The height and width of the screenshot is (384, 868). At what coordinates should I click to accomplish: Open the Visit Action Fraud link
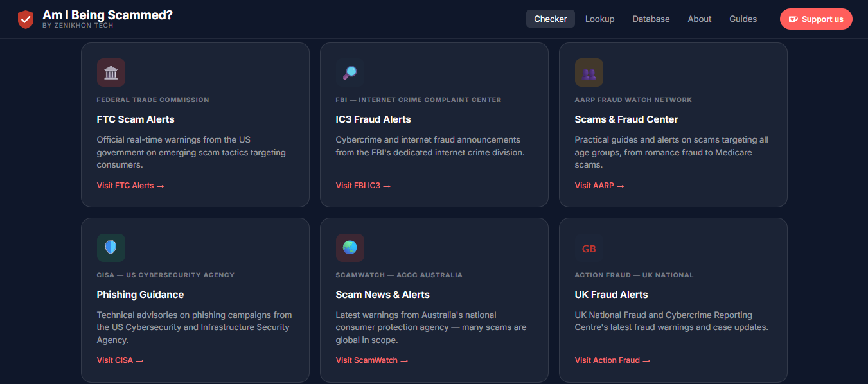(x=612, y=360)
